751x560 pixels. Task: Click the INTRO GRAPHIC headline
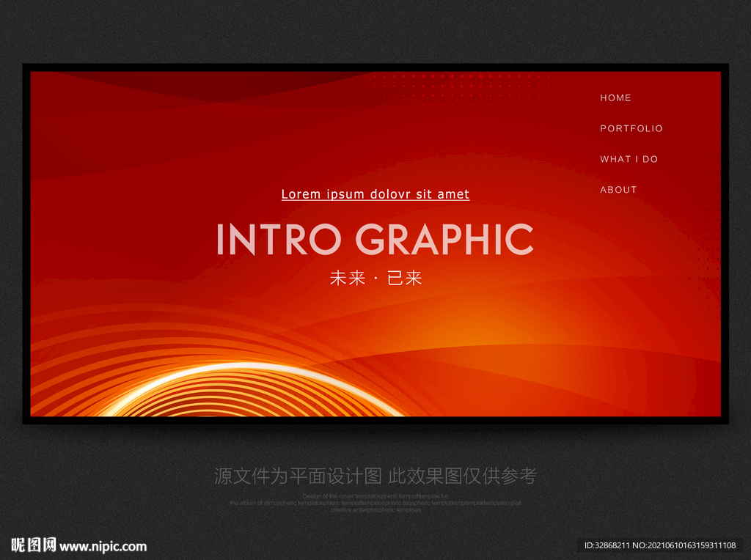point(375,239)
